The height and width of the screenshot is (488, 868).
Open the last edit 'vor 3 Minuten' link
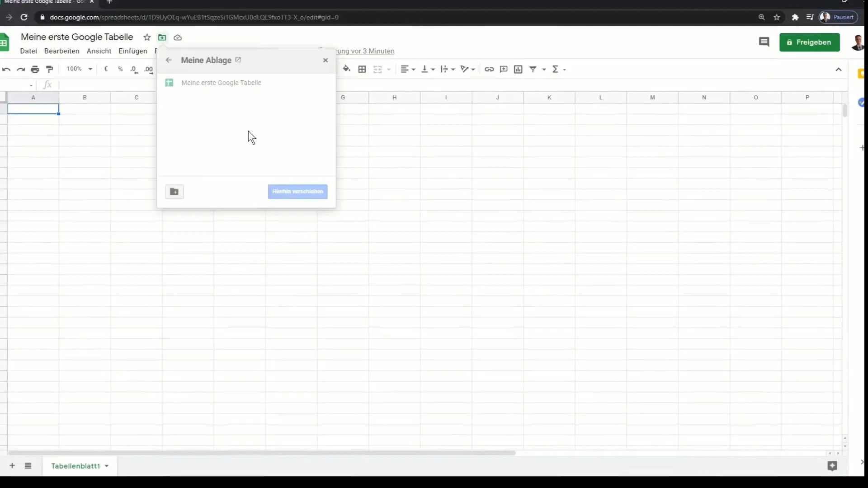365,51
